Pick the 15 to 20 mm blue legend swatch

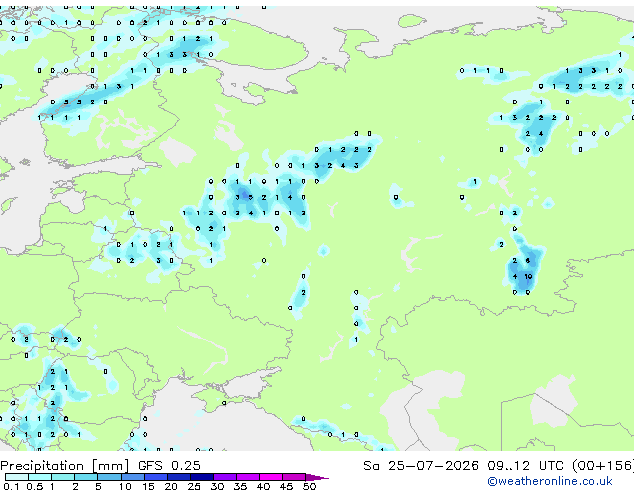click(x=156, y=477)
